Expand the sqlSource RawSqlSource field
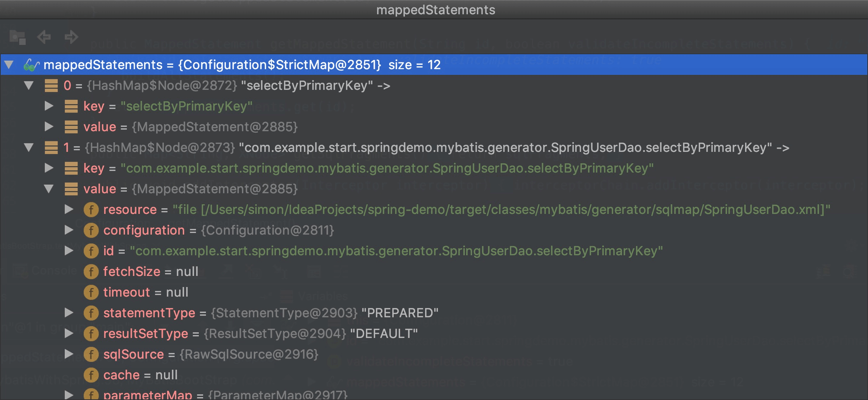Image resolution: width=868 pixels, height=400 pixels. [x=69, y=354]
